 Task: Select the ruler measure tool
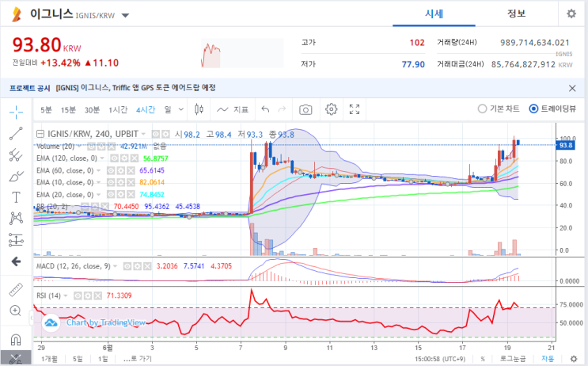(x=16, y=289)
